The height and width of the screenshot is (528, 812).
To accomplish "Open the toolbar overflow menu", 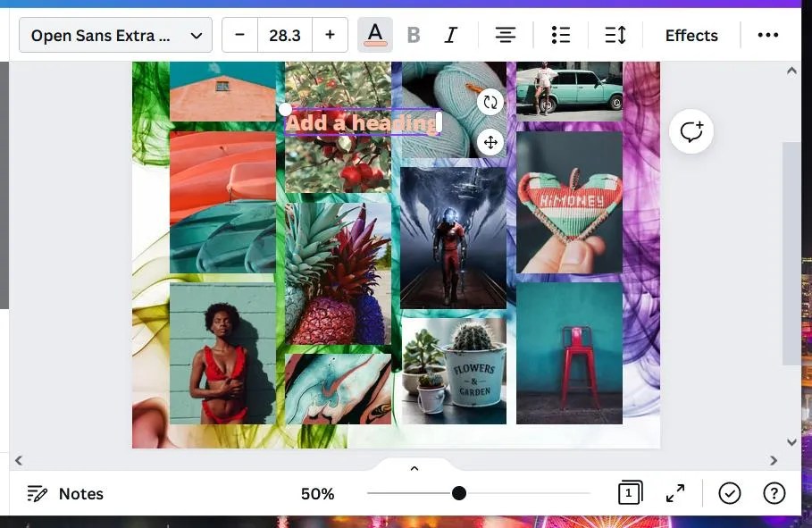I will tap(768, 35).
